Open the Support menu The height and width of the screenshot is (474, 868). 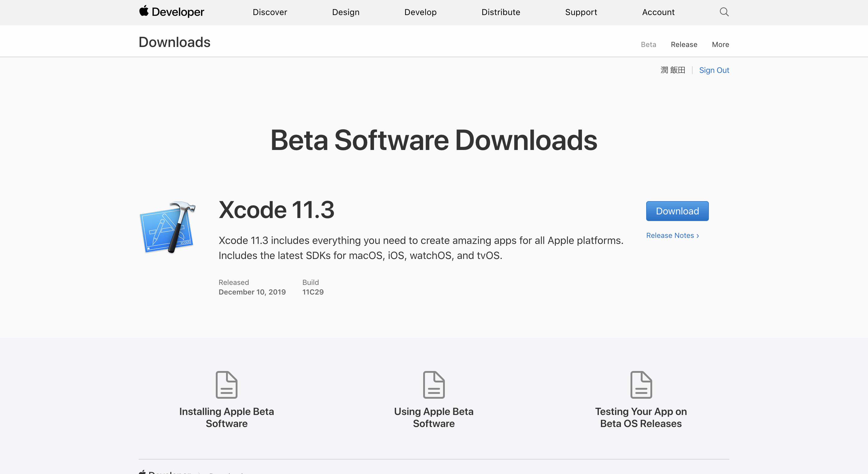tap(581, 12)
